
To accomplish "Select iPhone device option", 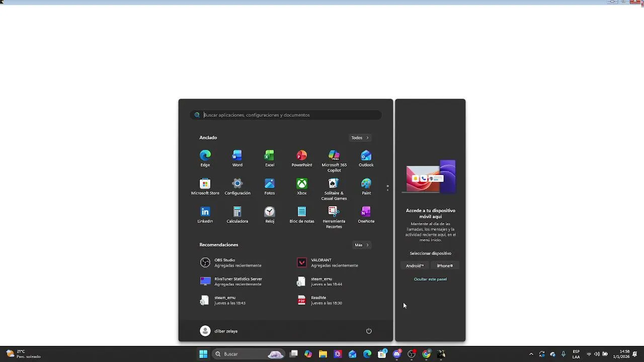I will pyautogui.click(x=445, y=265).
